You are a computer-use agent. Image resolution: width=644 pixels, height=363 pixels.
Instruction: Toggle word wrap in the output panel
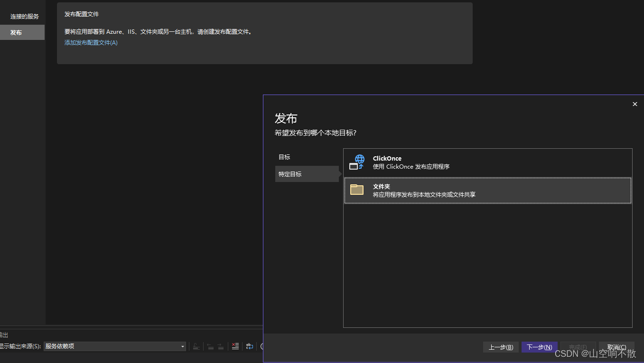[250, 346]
